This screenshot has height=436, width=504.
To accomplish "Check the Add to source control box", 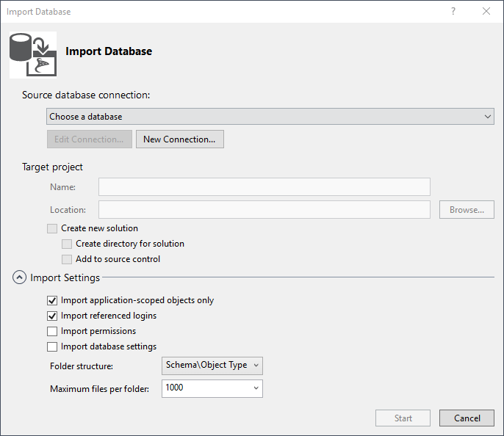I will [x=67, y=259].
